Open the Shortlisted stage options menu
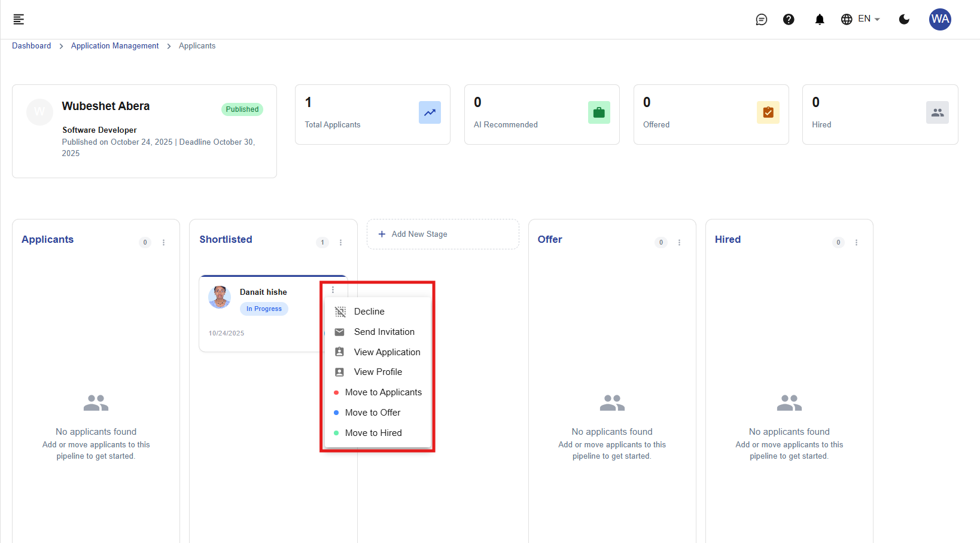Screen dimensions: 980x543 tap(340, 242)
